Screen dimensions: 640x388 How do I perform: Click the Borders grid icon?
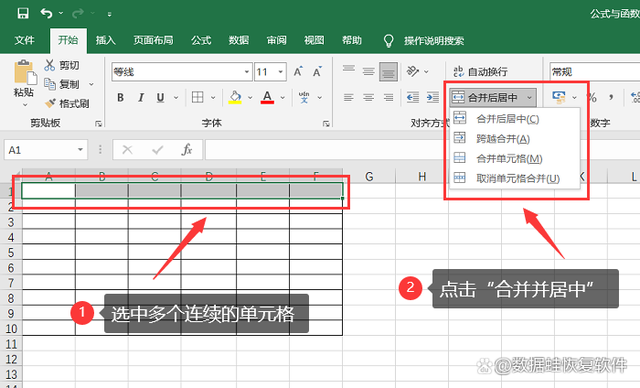click(x=198, y=97)
